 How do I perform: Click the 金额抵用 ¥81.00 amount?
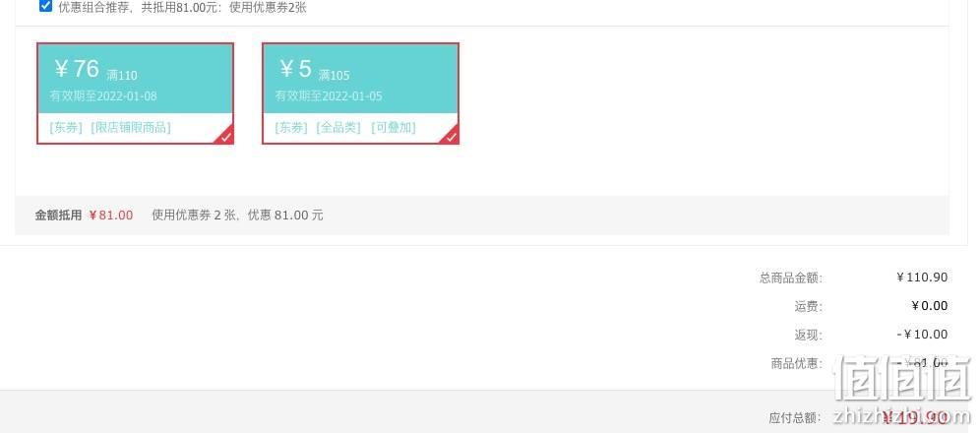click(111, 215)
